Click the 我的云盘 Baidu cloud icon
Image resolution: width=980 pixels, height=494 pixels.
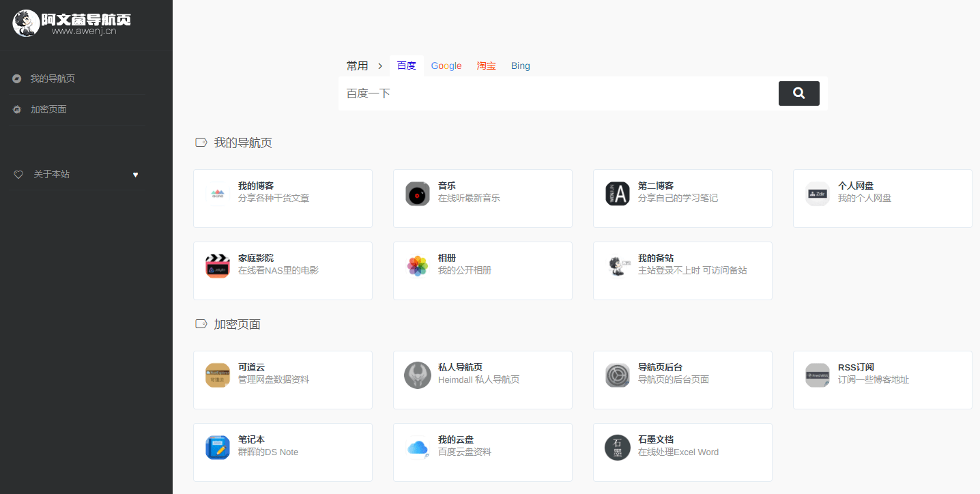pos(417,448)
